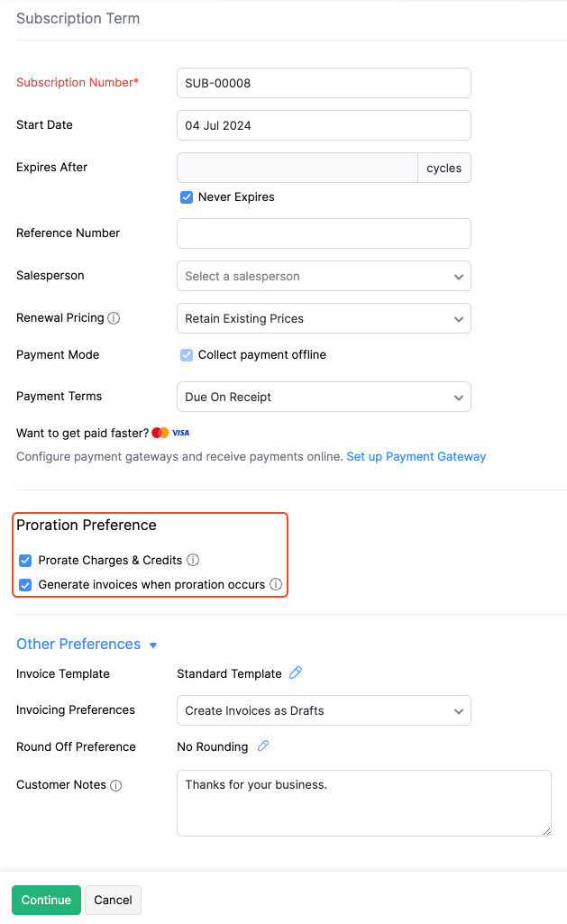The image size is (567, 924).
Task: Click the Set up Payment Gateway link
Action: click(x=416, y=456)
